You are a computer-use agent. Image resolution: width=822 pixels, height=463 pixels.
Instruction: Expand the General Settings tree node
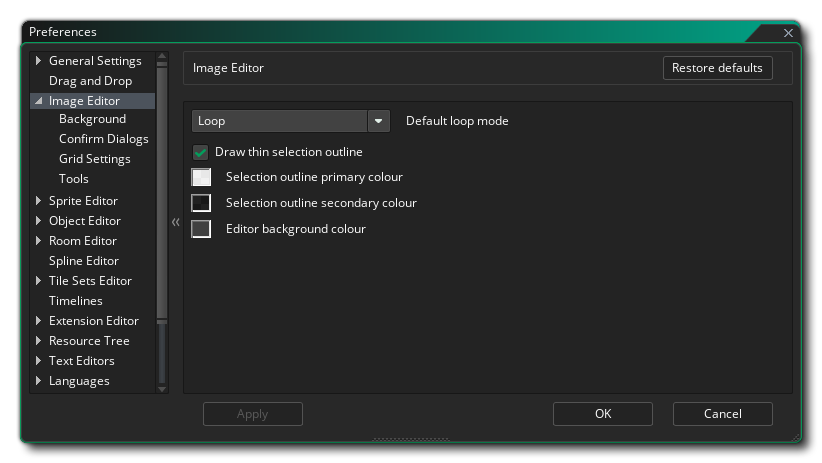(39, 61)
